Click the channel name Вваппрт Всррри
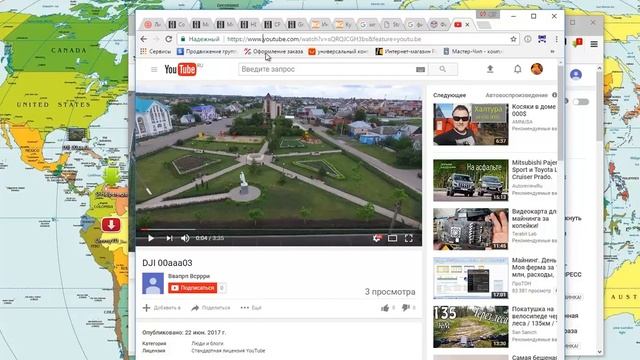The height and width of the screenshot is (360, 640). (189, 276)
